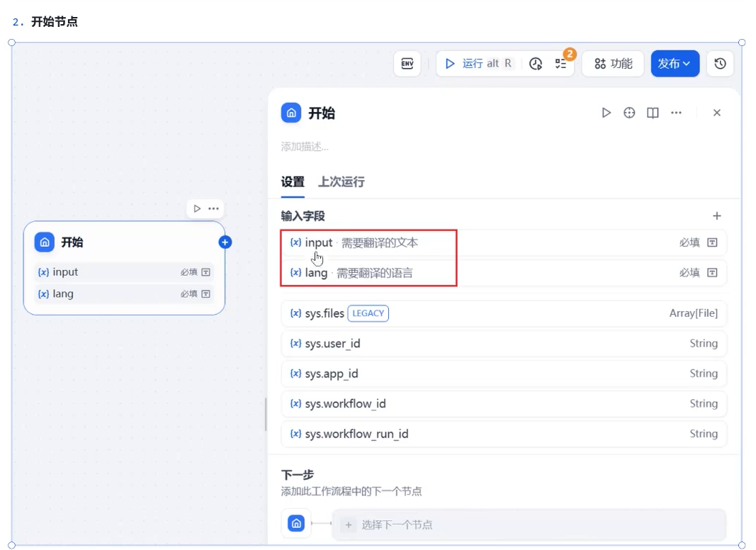The width and height of the screenshot is (756, 550).
Task: Switch to the 上次运行 tab
Action: [342, 182]
